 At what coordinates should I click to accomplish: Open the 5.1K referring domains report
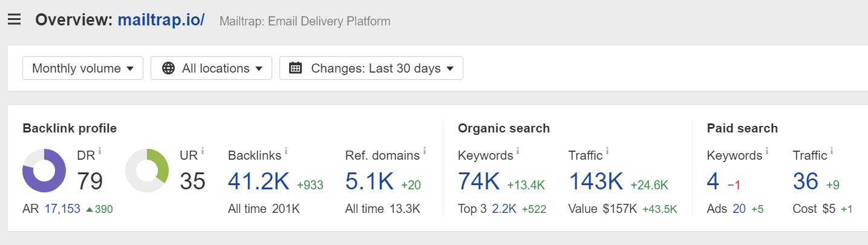point(370,181)
